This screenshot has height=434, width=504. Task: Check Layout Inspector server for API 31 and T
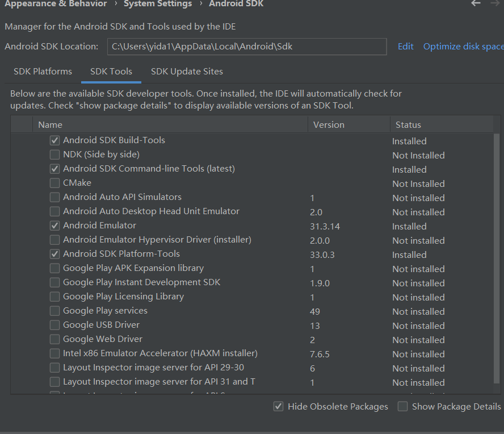pyautogui.click(x=54, y=382)
